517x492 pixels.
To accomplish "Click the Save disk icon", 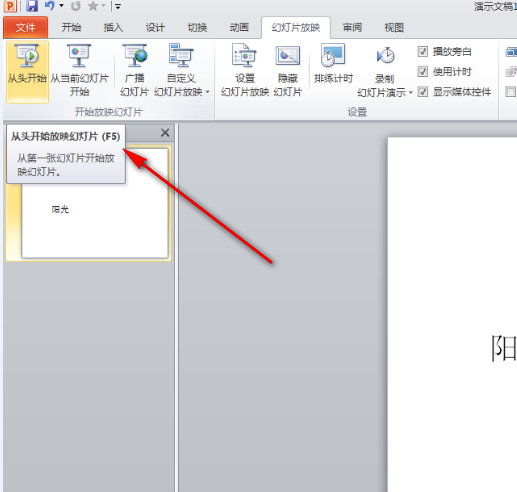I will [x=32, y=6].
